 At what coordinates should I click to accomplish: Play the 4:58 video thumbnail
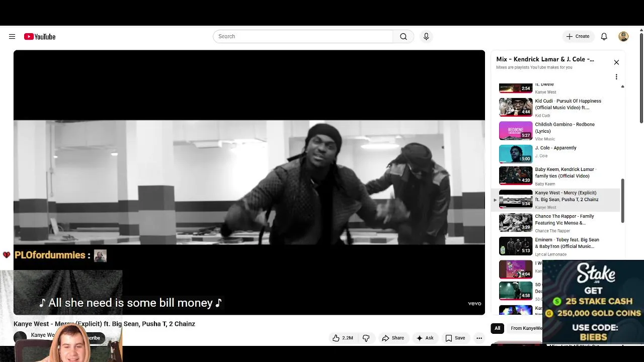click(516, 291)
